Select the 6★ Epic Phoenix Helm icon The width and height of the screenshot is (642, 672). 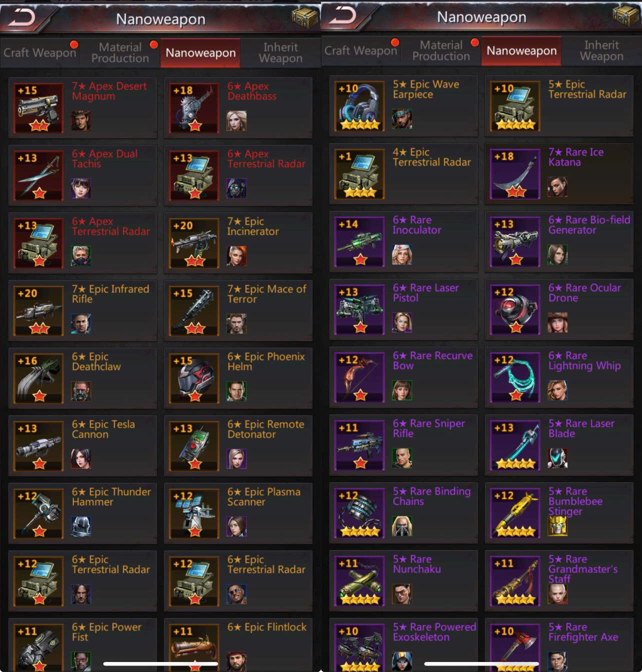(x=194, y=378)
